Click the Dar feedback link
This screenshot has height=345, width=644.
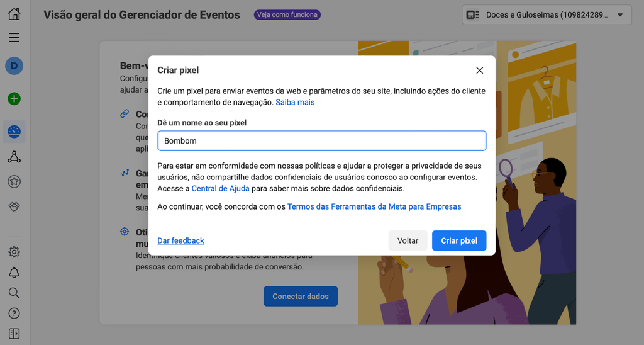point(180,240)
